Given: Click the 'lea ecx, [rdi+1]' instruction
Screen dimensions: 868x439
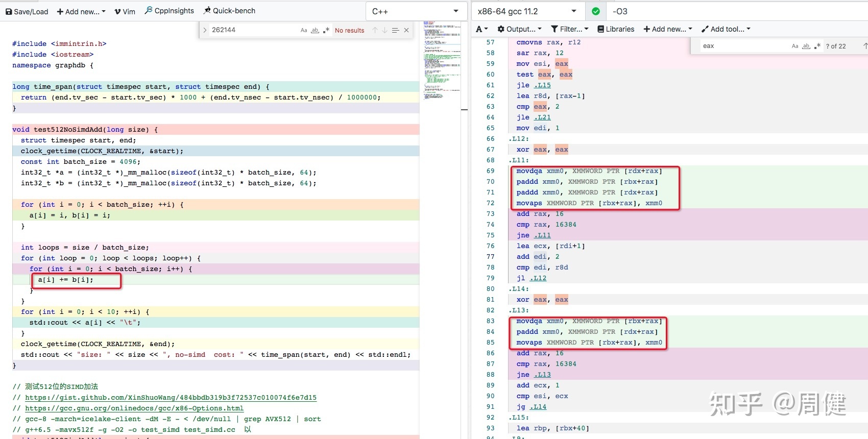Looking at the screenshot, I should pos(550,246).
